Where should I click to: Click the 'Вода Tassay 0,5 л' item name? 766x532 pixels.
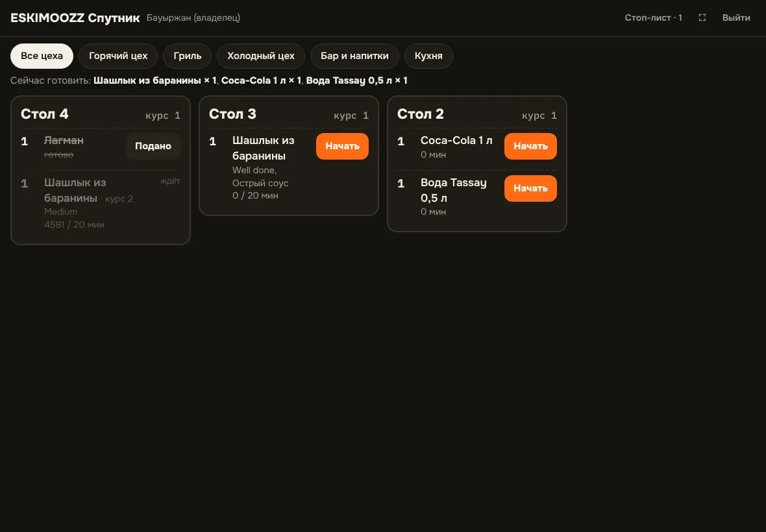pyautogui.click(x=453, y=190)
